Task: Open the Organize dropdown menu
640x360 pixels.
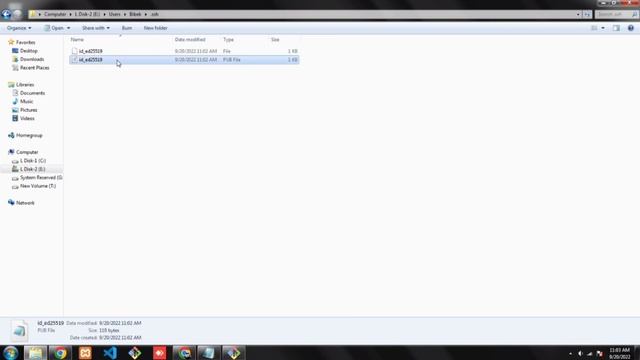Action: pyautogui.click(x=19, y=28)
